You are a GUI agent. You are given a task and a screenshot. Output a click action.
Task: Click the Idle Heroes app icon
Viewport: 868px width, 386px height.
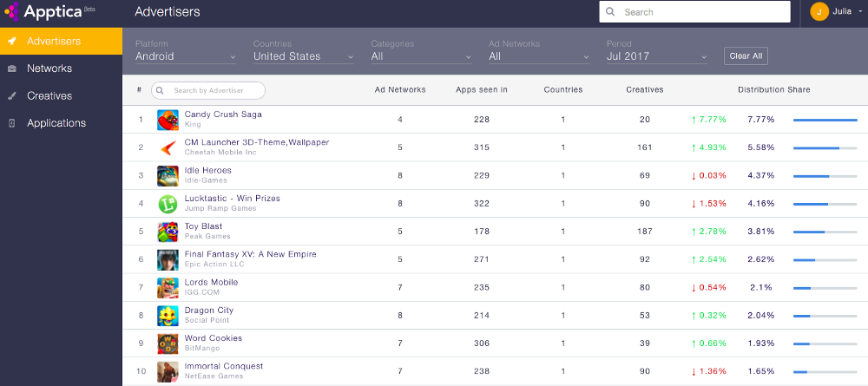click(x=168, y=176)
